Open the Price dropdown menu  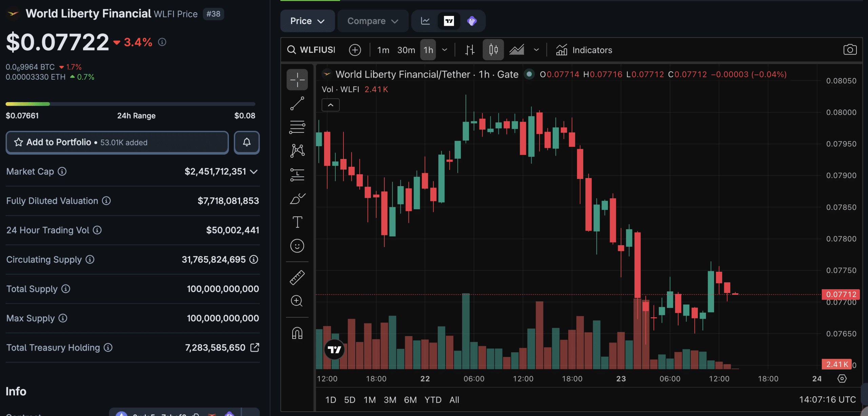(x=307, y=21)
